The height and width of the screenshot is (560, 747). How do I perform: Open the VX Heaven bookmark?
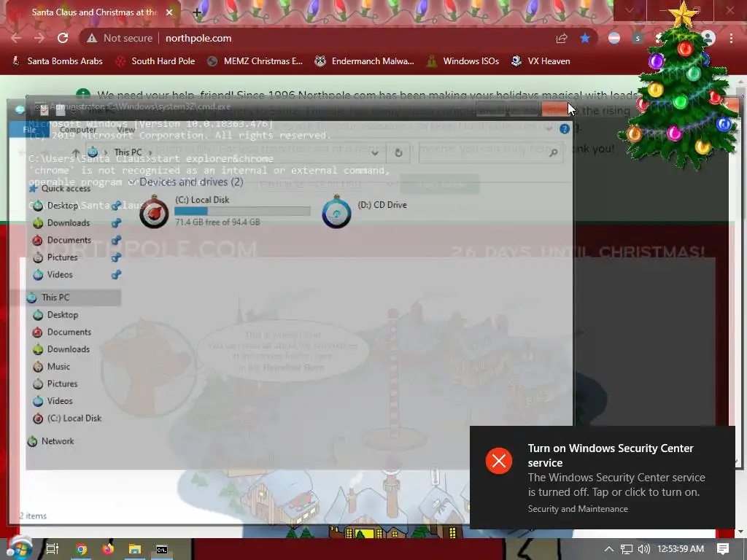[x=541, y=61]
